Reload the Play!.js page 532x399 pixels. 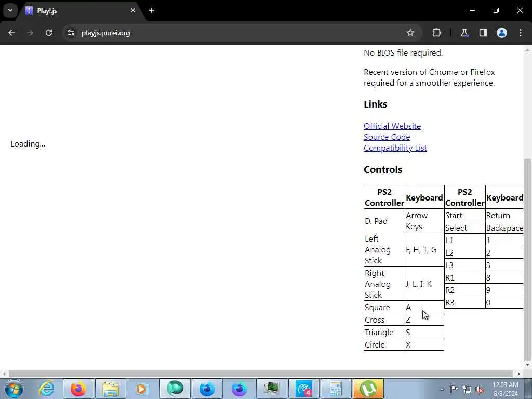coord(49,33)
